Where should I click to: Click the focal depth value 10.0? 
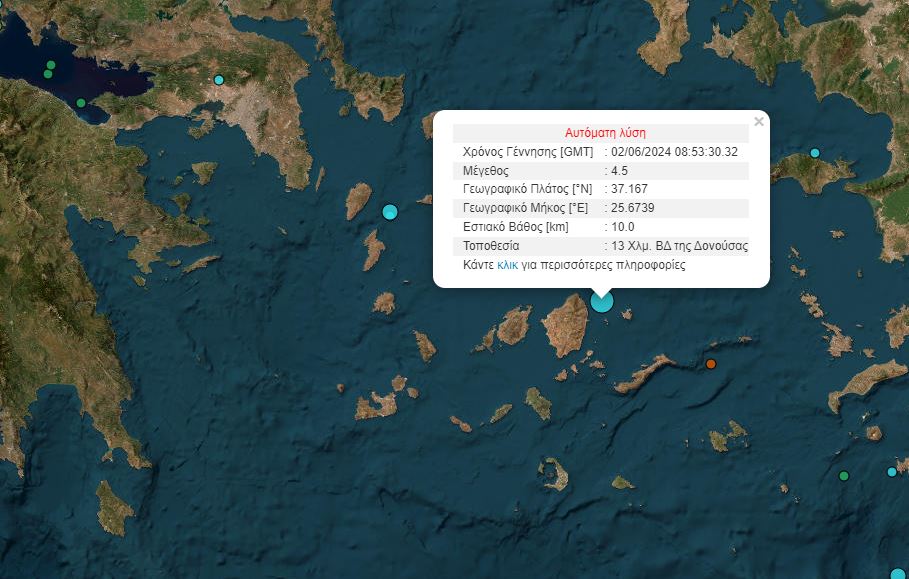623,227
